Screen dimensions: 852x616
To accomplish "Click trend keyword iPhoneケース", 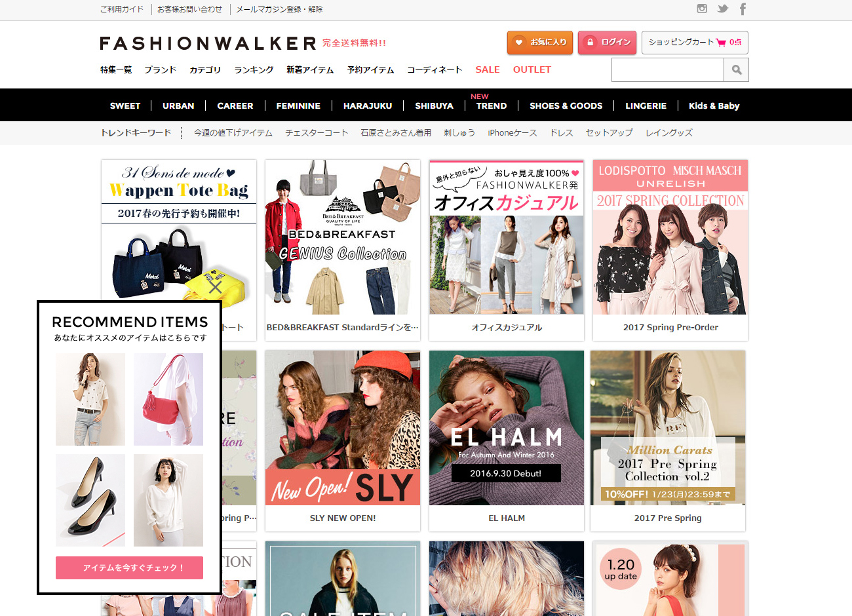I will pos(513,132).
